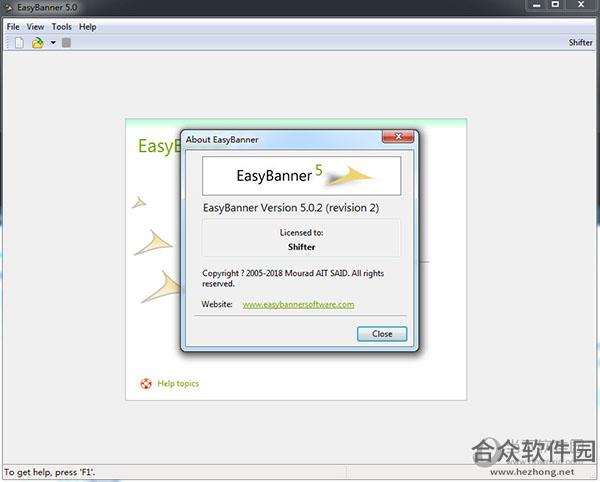600x482 pixels.
Task: Expand the Open icon dropdown arrow
Action: (53, 42)
